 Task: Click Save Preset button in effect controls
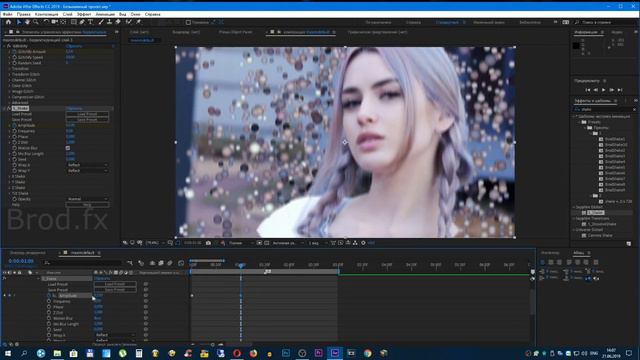(x=87, y=120)
